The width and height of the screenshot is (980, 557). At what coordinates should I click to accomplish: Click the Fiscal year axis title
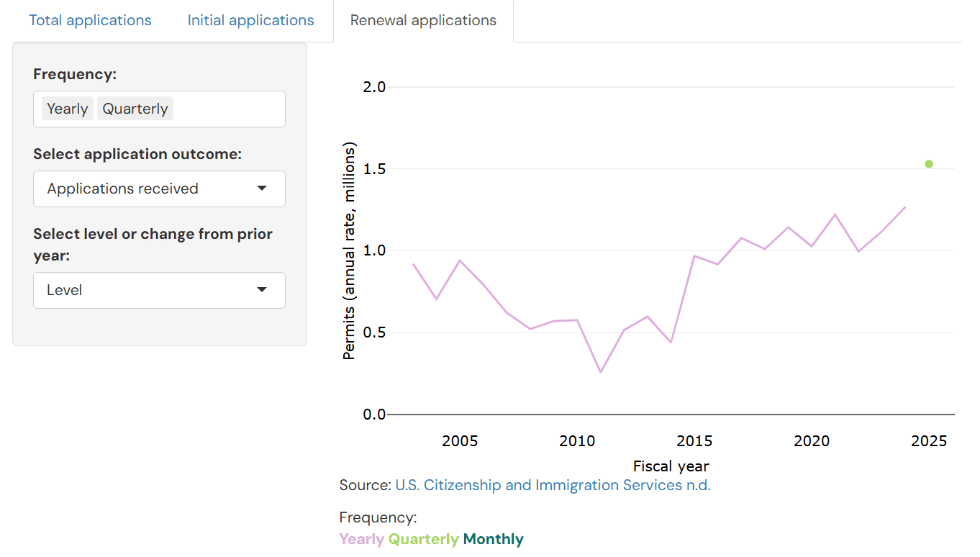click(x=671, y=466)
